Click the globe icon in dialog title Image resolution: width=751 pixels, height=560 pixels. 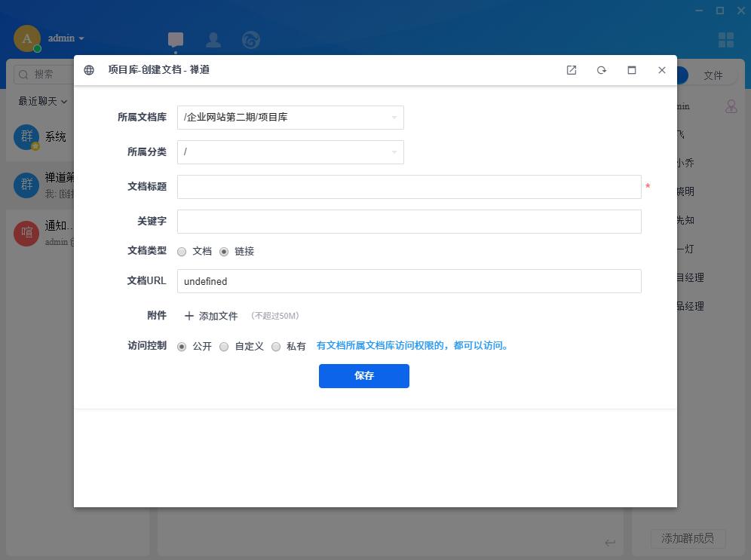click(x=89, y=70)
